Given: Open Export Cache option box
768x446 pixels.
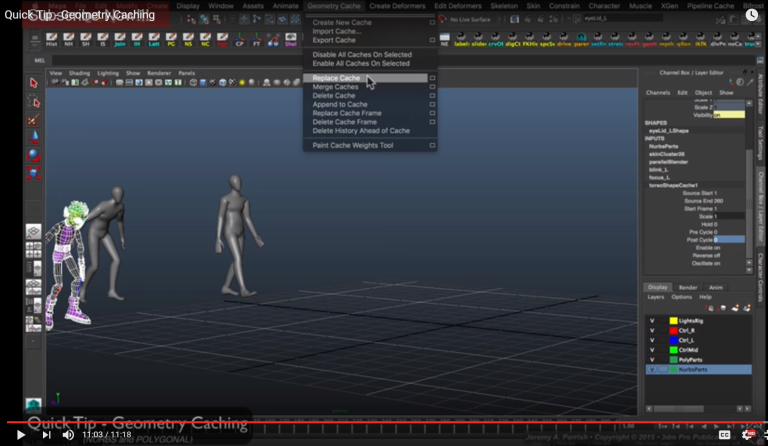Looking at the screenshot, I should [432, 40].
